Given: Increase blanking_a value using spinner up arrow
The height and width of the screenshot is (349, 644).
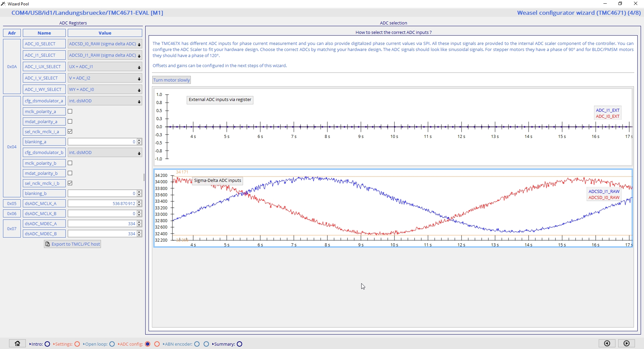Looking at the screenshot, I should (139, 140).
